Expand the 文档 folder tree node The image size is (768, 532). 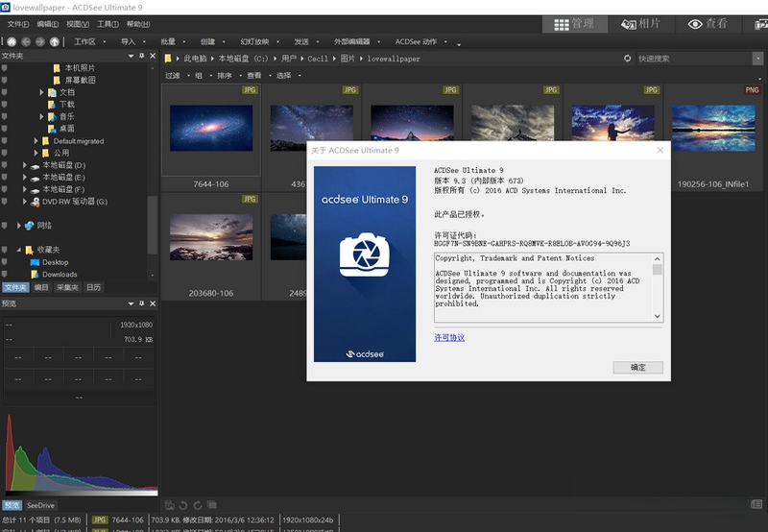[41, 92]
